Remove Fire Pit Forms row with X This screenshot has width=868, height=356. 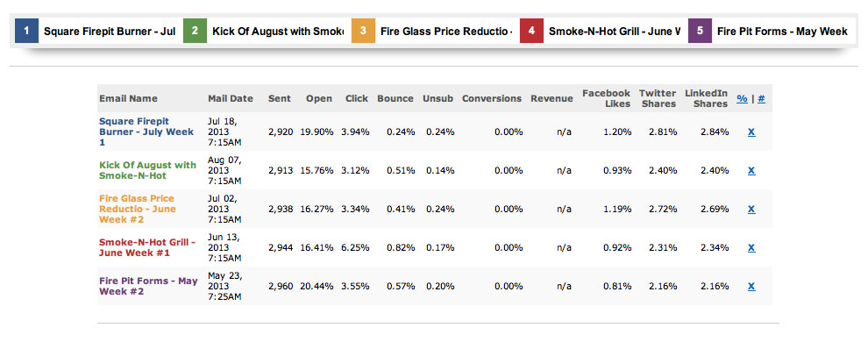pos(751,287)
